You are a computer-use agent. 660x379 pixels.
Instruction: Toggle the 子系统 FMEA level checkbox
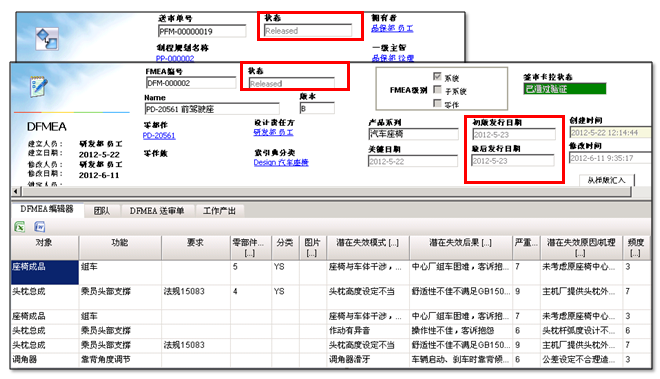coord(437,90)
